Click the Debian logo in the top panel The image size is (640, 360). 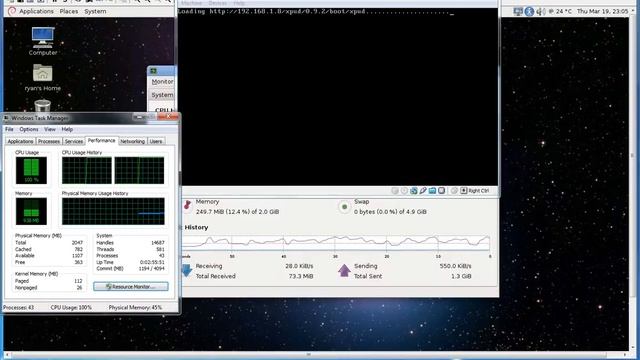[x=12, y=11]
